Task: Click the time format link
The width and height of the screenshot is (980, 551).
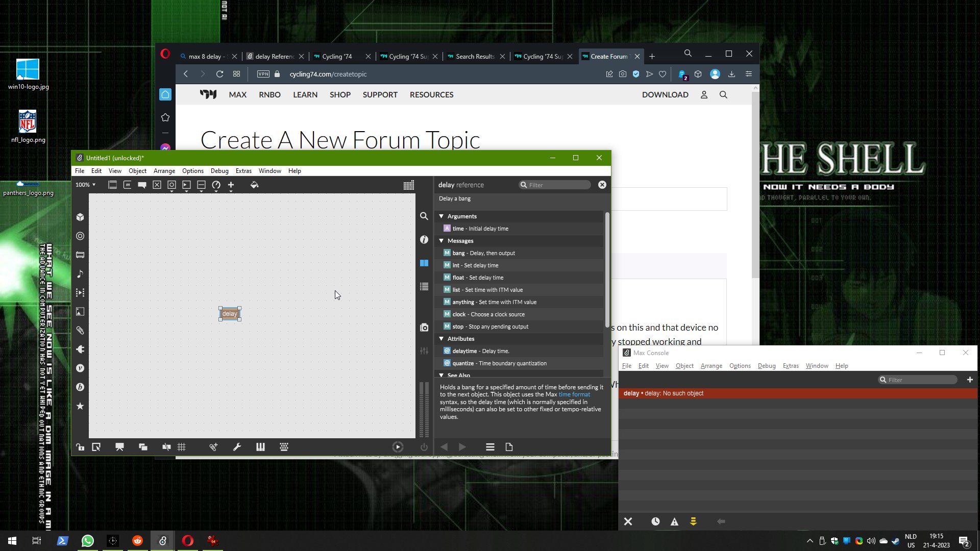Action: (x=574, y=395)
